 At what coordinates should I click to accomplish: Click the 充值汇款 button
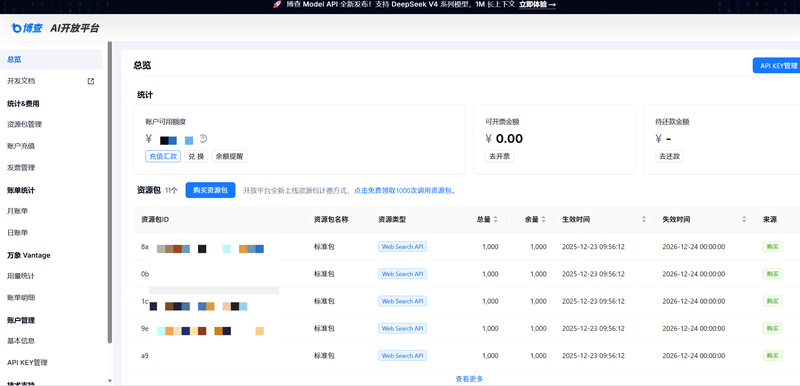click(x=163, y=157)
